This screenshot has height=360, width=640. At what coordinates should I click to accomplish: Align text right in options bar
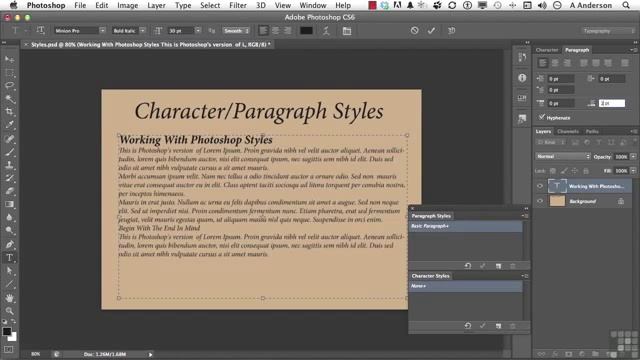tap(288, 31)
